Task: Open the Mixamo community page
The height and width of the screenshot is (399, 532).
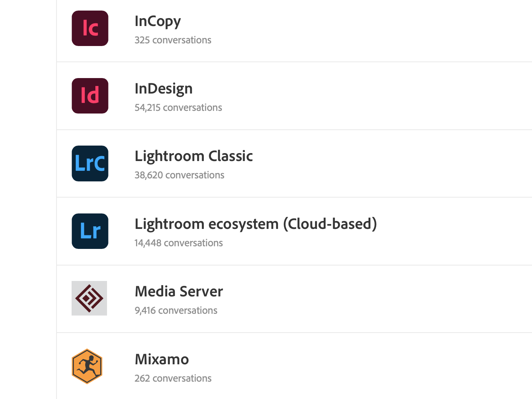Action: coord(162,359)
